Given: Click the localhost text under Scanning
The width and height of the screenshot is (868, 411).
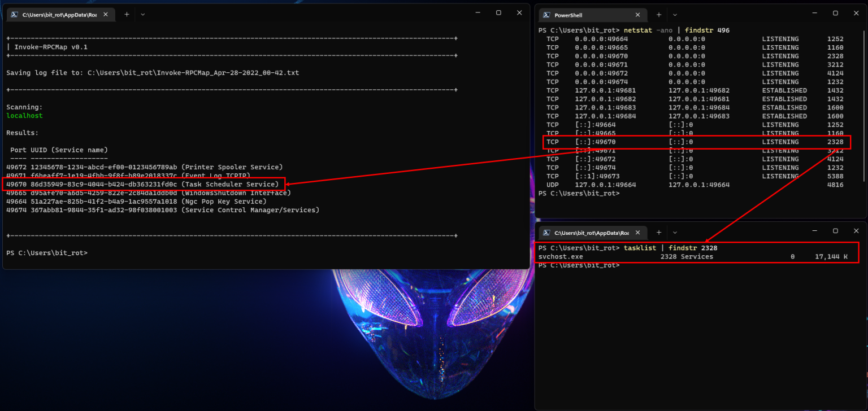Looking at the screenshot, I should (x=24, y=115).
